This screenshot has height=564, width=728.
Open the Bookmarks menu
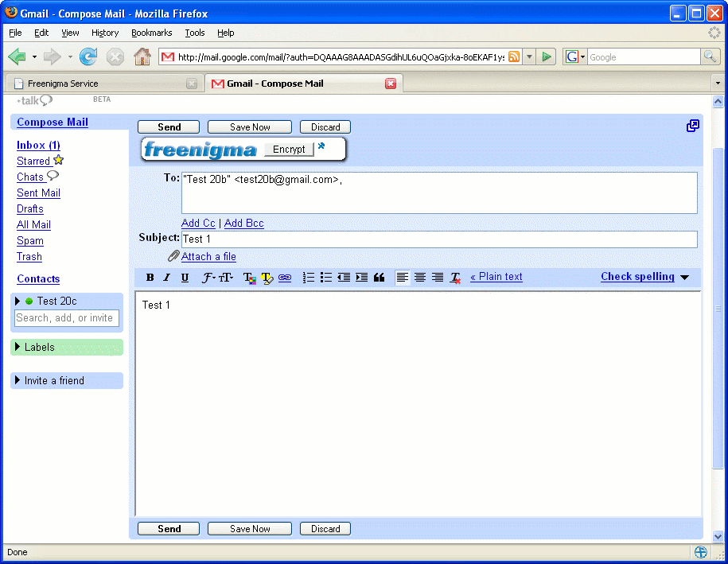(x=152, y=33)
